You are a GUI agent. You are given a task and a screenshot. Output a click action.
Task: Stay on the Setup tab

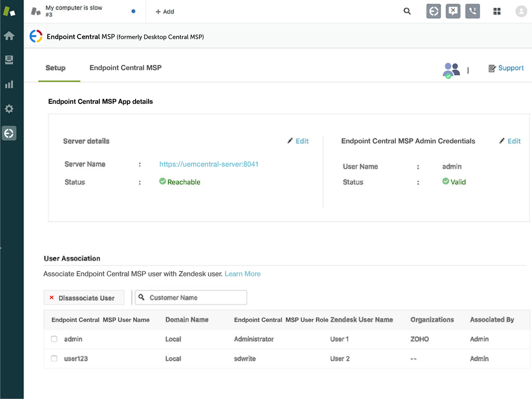55,68
